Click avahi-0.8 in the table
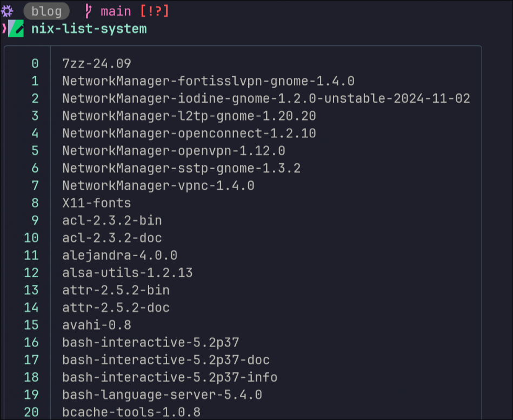Viewport: 513px width, 420px height. click(x=97, y=325)
